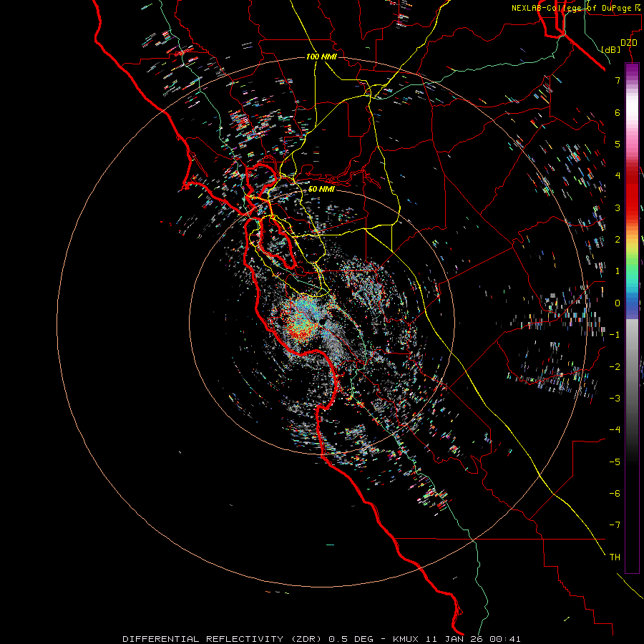The width and height of the screenshot is (644, 644).
Task: Click the "-2" value on the ZDR scale
Action: point(615,367)
